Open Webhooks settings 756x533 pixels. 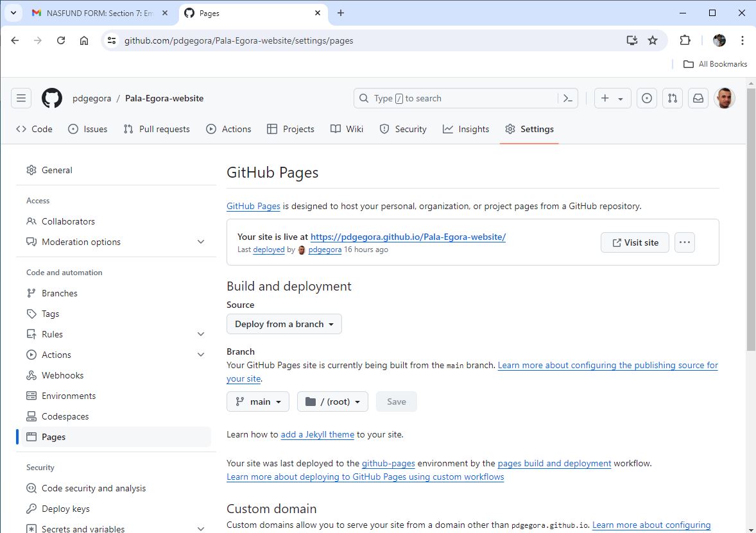[x=116, y=375]
